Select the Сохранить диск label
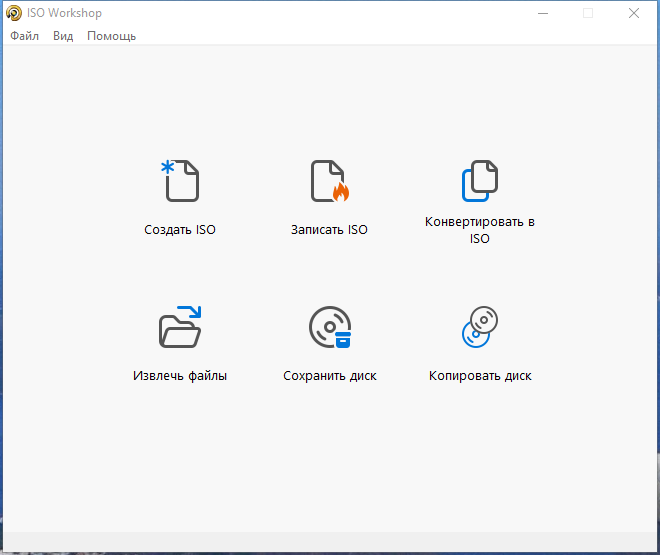The image size is (660, 555). point(330,376)
